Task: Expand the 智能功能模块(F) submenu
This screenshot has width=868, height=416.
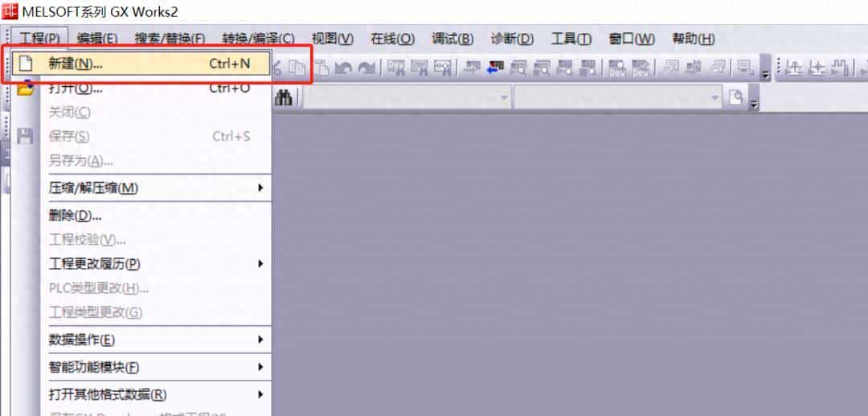Action: click(141, 367)
